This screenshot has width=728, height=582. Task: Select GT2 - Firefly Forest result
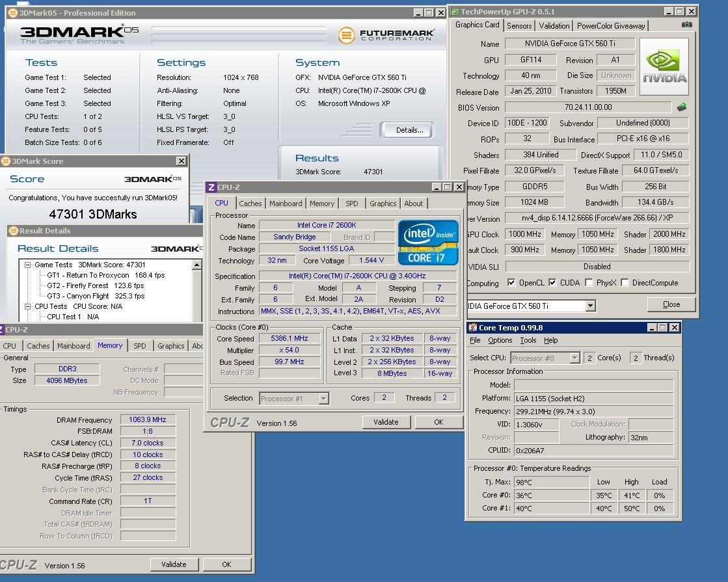coord(95,285)
